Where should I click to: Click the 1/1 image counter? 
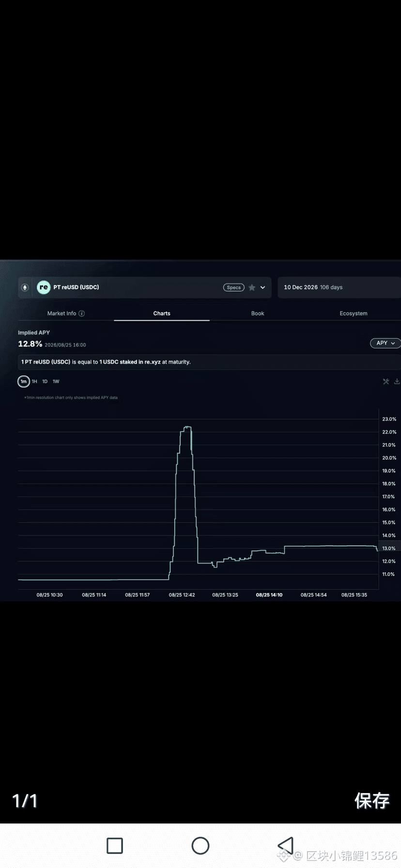25,801
